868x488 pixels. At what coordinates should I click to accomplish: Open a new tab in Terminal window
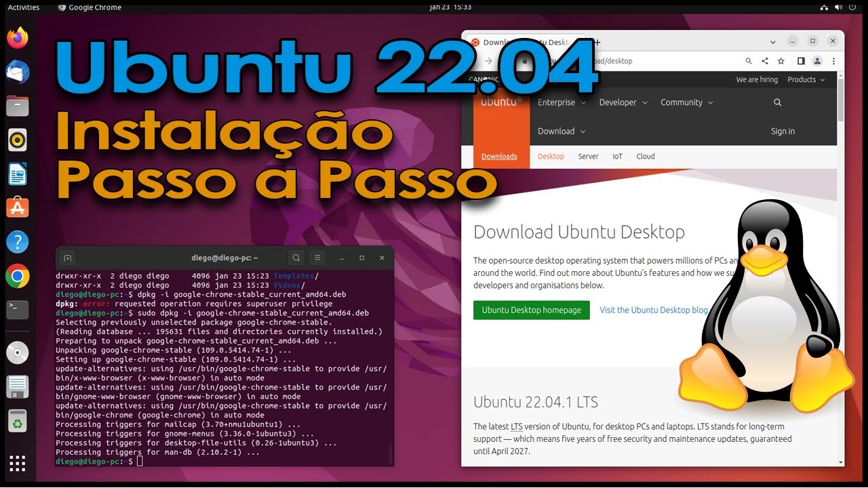67,258
